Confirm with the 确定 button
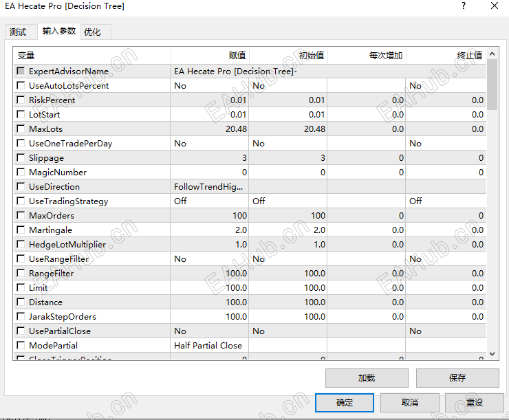 pos(345,403)
